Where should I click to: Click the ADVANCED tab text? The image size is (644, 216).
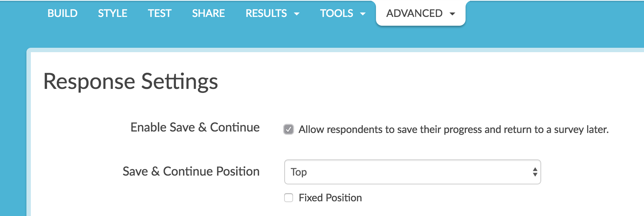(414, 13)
